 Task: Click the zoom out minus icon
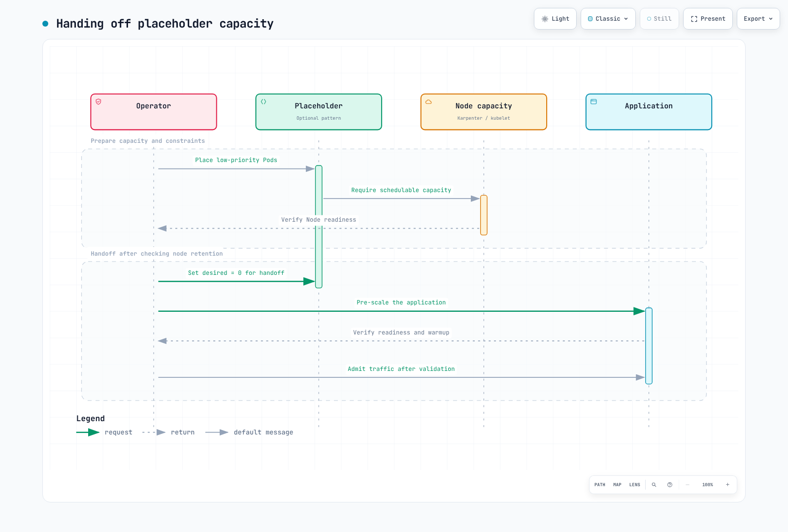point(688,485)
